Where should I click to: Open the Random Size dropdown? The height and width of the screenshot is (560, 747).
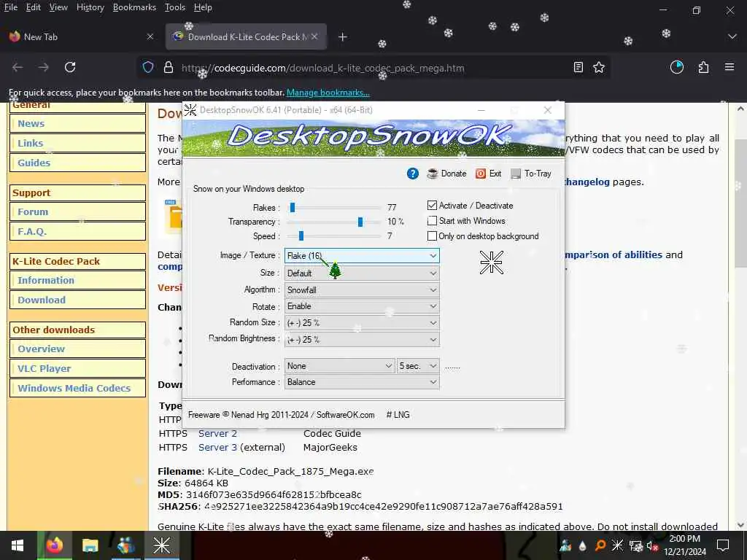tap(362, 323)
